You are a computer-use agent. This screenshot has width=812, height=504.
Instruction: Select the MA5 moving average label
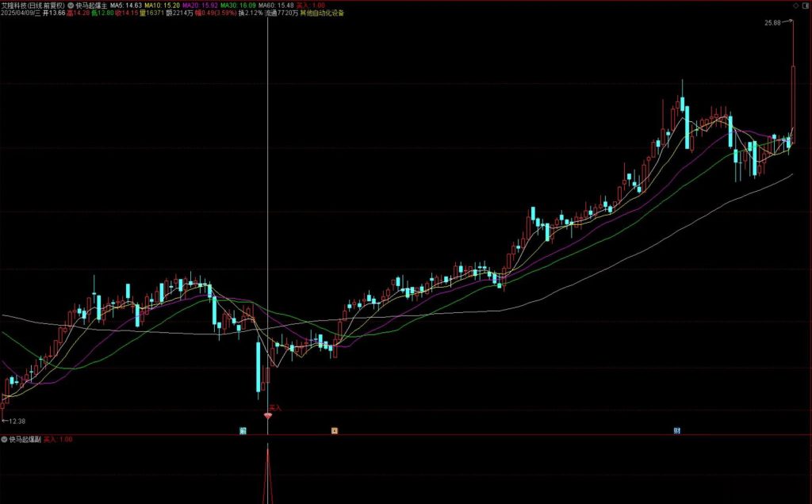click(x=125, y=5)
